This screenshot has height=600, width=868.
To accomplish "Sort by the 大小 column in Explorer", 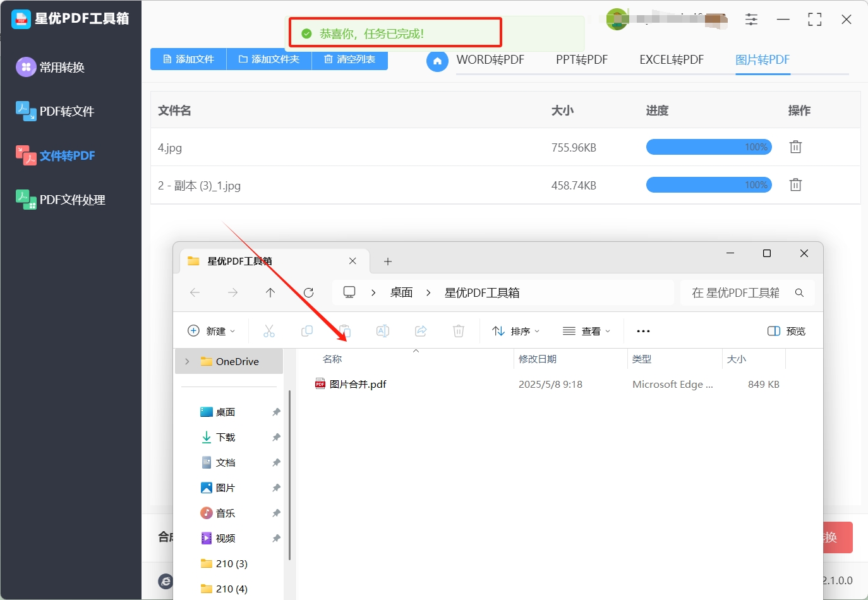I will point(737,359).
